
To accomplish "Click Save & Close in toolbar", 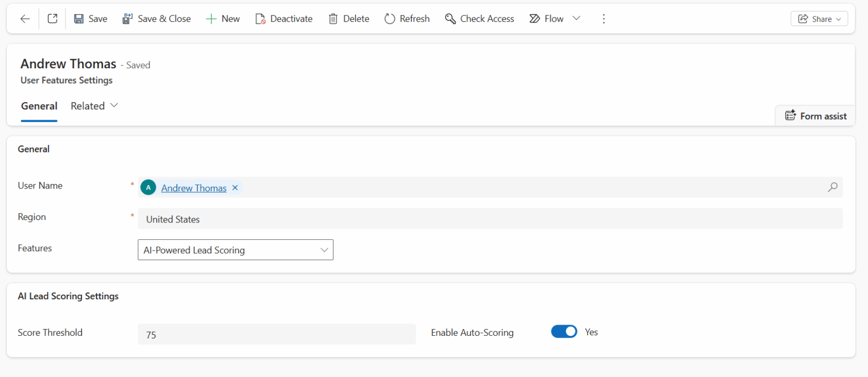I will click(x=157, y=19).
